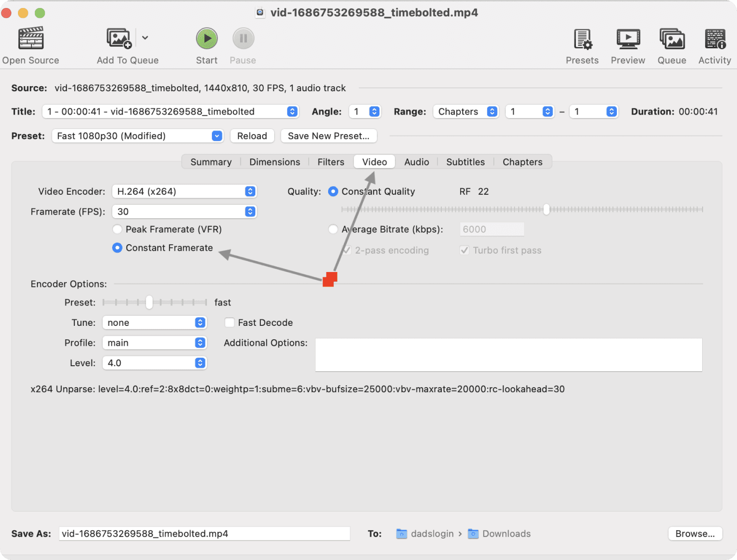Open the Preview window icon
The width and height of the screenshot is (737, 560).
pyautogui.click(x=628, y=39)
